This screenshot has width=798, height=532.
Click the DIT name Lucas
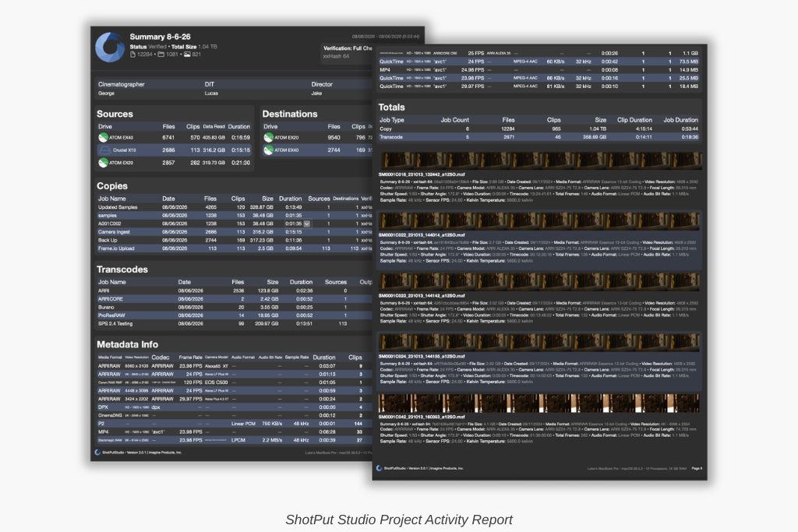[211, 93]
